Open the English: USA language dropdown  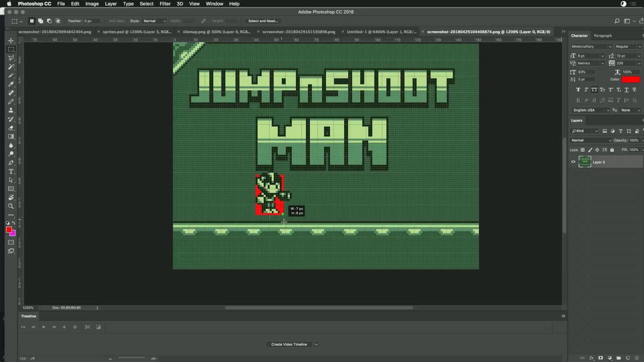(591, 110)
